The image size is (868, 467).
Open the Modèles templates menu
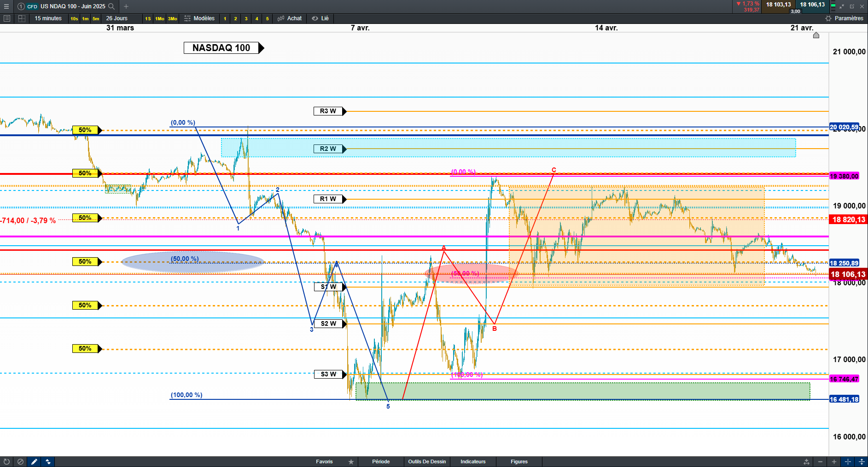click(199, 18)
